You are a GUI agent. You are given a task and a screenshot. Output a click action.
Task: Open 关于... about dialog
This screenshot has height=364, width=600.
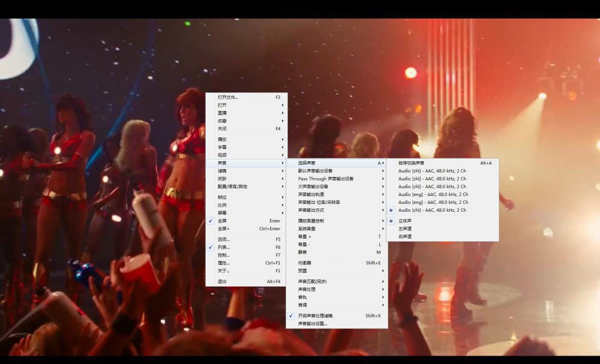click(x=247, y=270)
